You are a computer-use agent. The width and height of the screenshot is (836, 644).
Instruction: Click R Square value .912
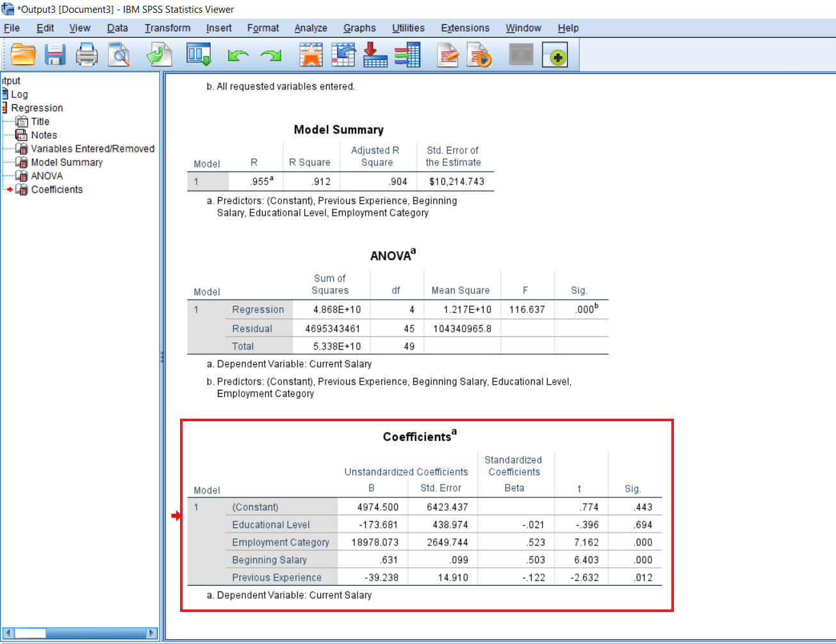321,182
